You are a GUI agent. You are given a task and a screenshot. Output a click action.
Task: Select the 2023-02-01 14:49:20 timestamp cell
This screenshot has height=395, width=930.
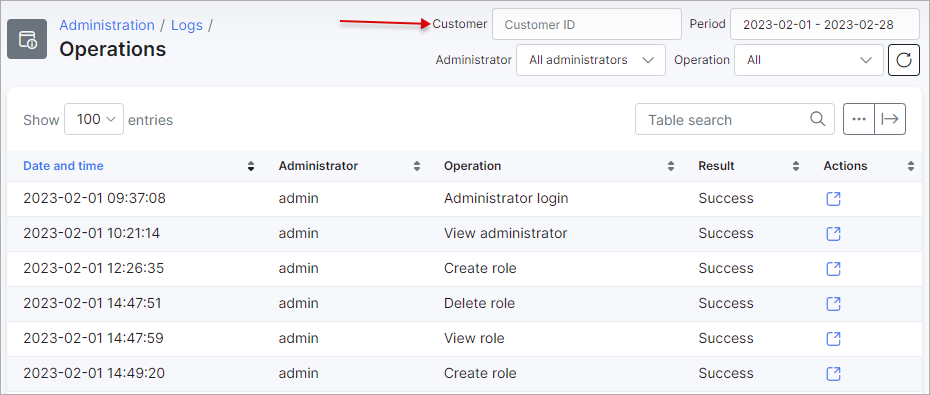pos(94,373)
